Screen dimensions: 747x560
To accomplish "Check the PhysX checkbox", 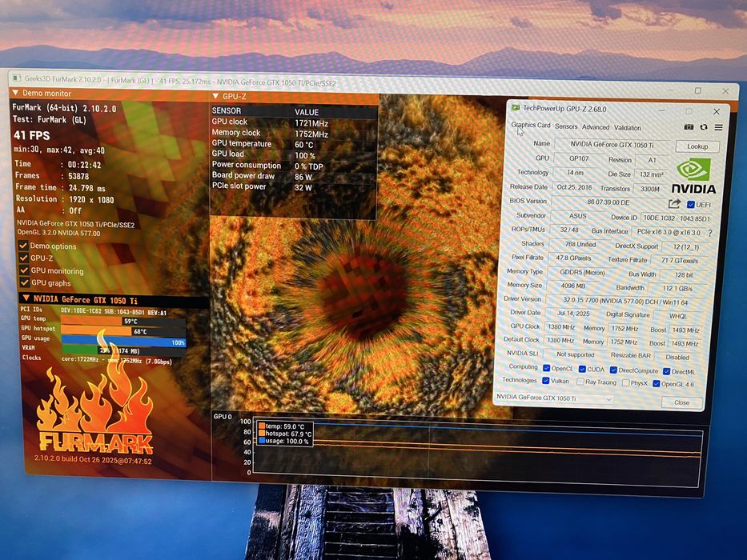I will click(625, 383).
